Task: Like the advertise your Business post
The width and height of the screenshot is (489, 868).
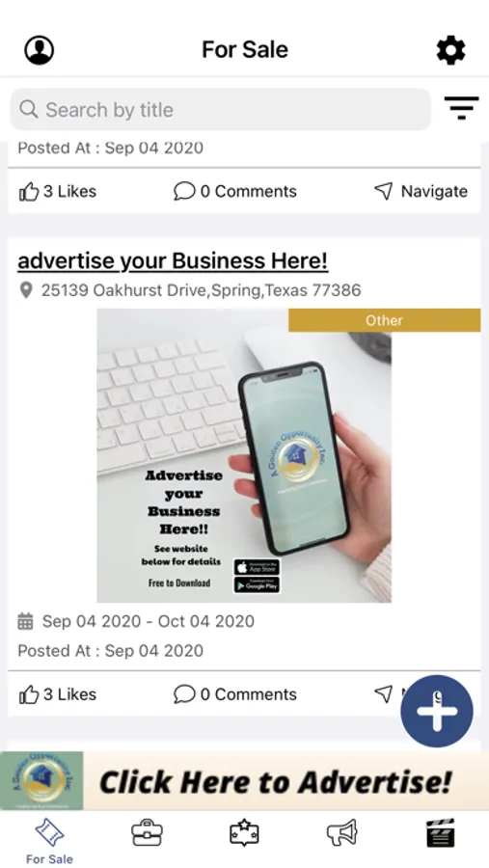Action: (58, 694)
